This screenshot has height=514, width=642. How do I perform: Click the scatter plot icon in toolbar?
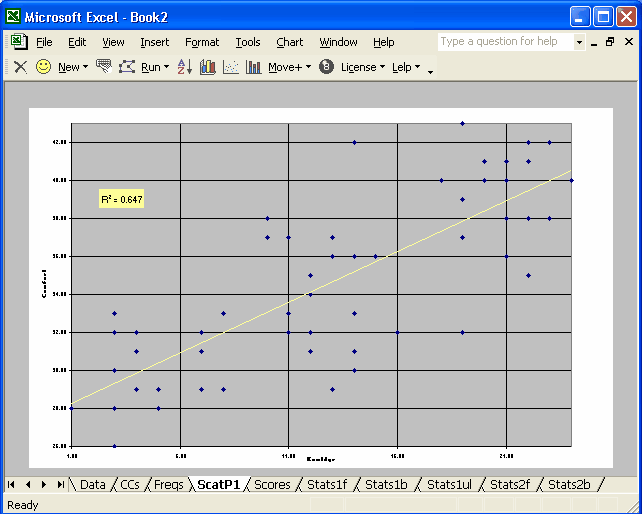click(231, 67)
